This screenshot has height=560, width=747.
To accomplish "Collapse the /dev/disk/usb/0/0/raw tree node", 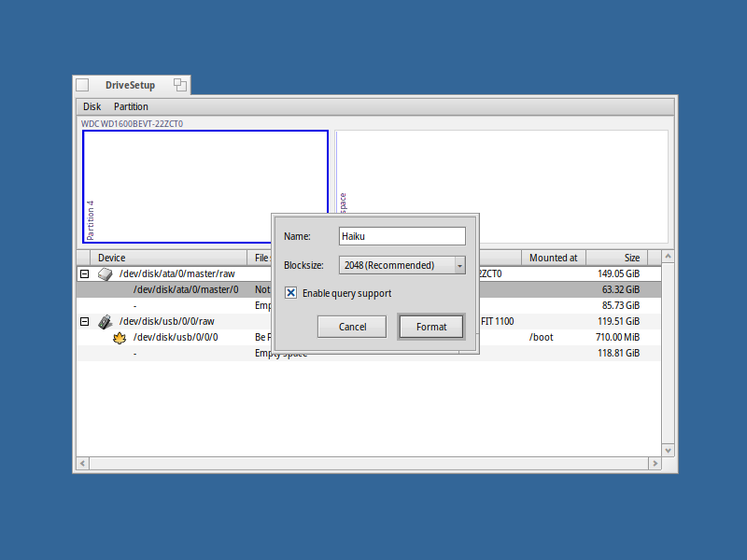I will [x=84, y=321].
